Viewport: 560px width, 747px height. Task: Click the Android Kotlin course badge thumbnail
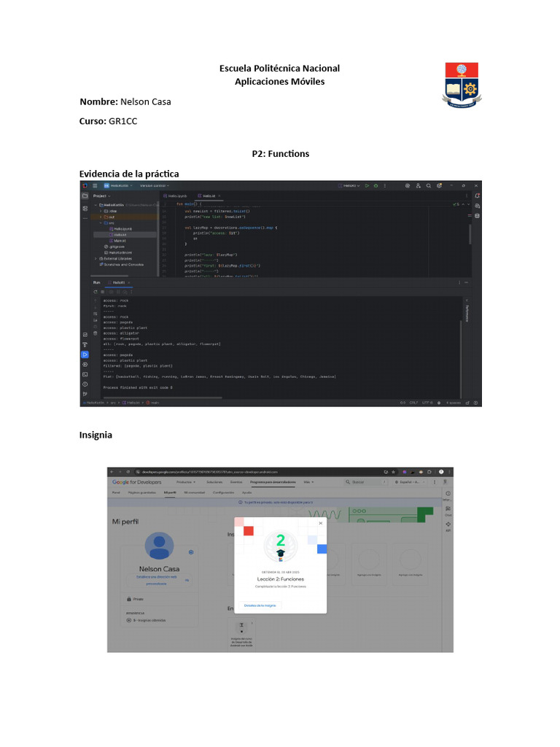click(x=241, y=627)
